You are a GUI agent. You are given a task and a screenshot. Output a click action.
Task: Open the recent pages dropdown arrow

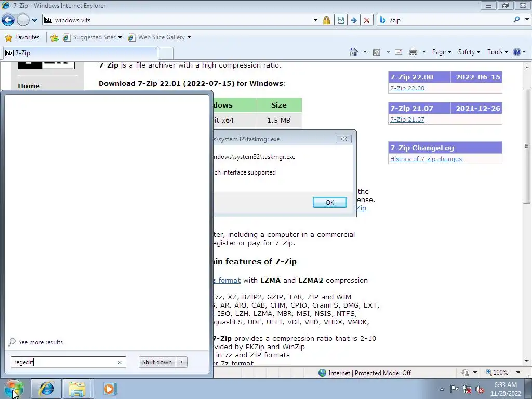coord(34,20)
